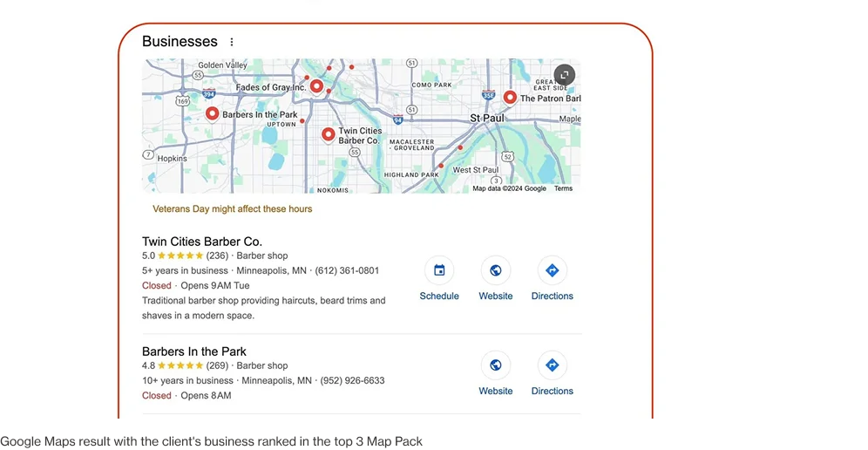Click the Opens 9AM Tue hours text

click(x=214, y=286)
